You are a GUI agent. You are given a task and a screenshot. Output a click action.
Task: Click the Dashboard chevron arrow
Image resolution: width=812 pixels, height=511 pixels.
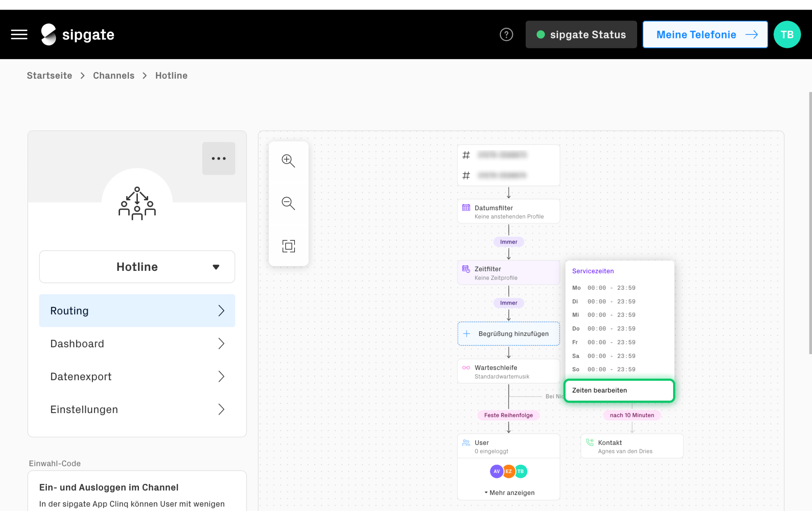pyautogui.click(x=221, y=343)
